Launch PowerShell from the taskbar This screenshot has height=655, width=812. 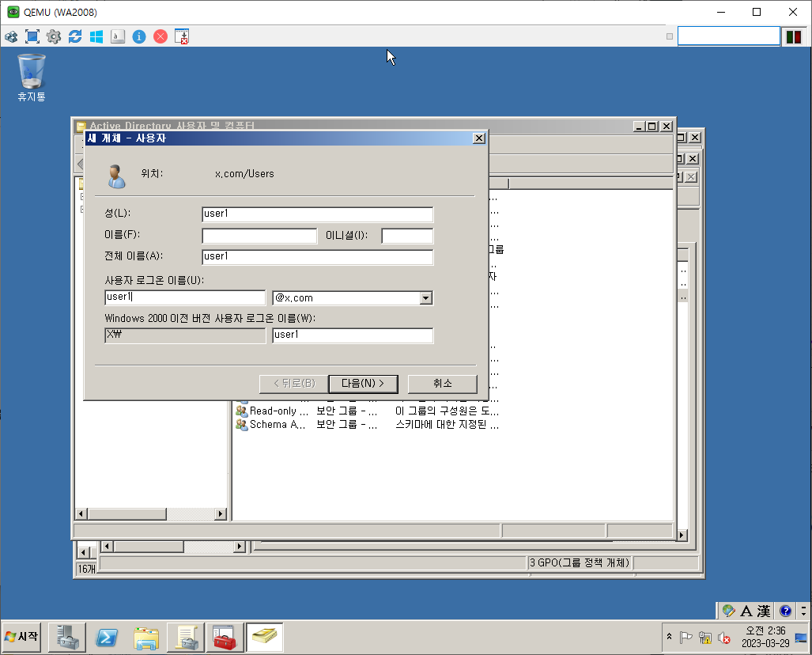(x=107, y=637)
